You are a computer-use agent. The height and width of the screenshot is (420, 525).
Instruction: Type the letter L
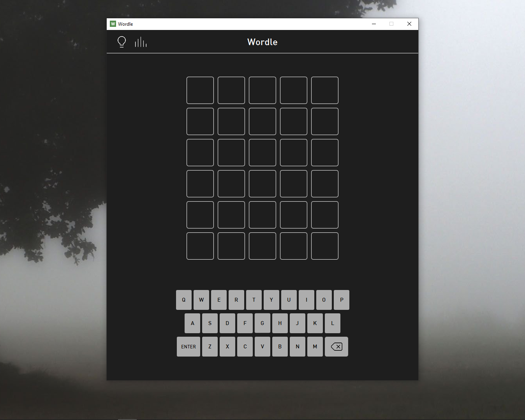[x=333, y=323]
